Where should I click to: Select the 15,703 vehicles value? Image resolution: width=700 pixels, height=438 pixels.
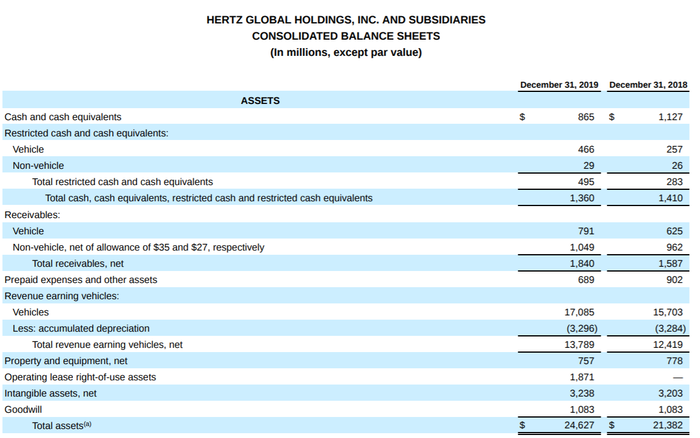pos(668,313)
